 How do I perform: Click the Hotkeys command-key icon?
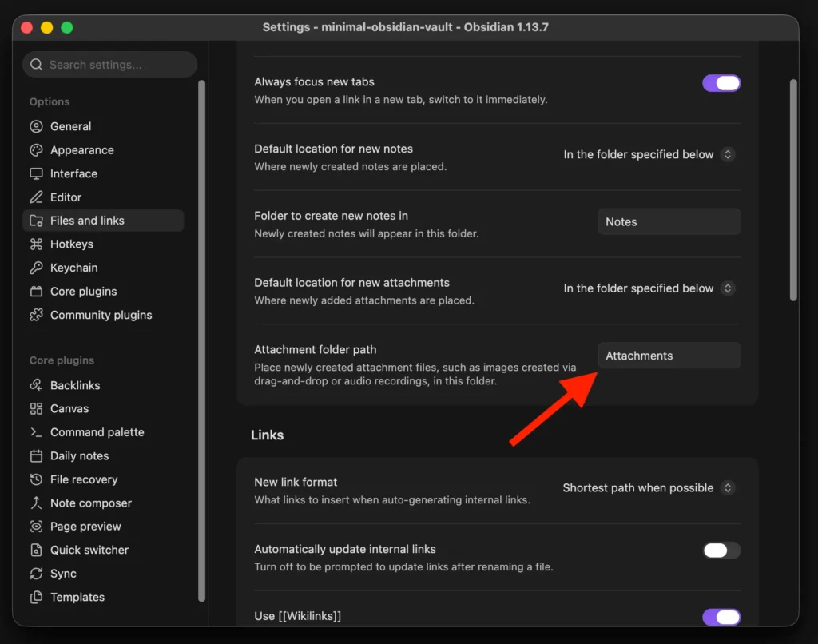(36, 244)
